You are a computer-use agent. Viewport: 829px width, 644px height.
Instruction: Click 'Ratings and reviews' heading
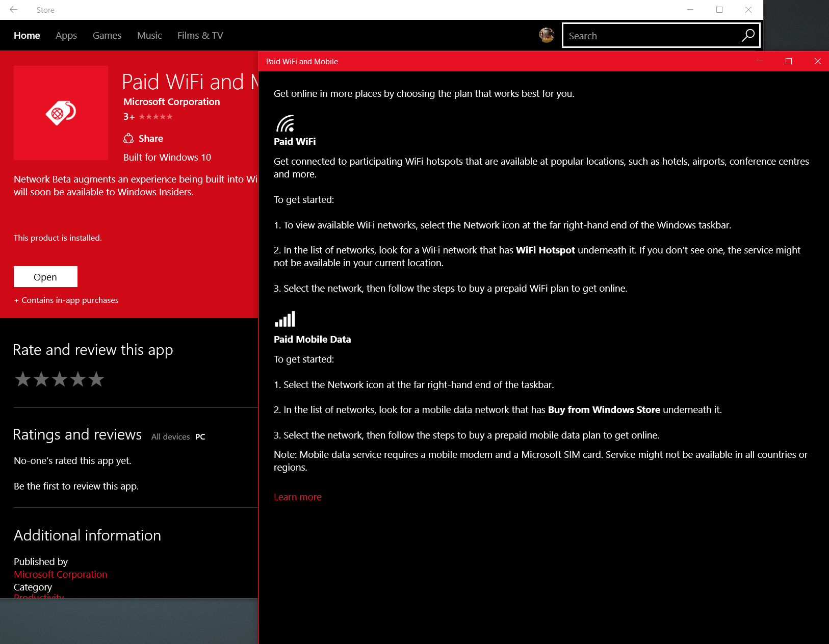coord(77,434)
